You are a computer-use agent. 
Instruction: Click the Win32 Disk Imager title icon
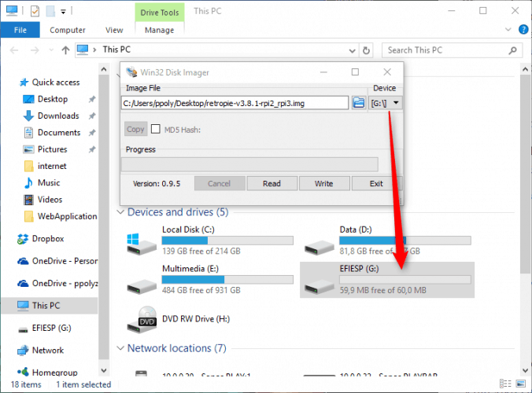click(x=131, y=72)
